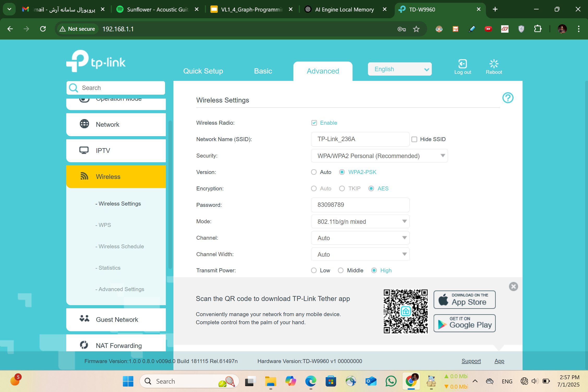The image size is (588, 392).
Task: Select the Network globe icon
Action: tap(84, 124)
